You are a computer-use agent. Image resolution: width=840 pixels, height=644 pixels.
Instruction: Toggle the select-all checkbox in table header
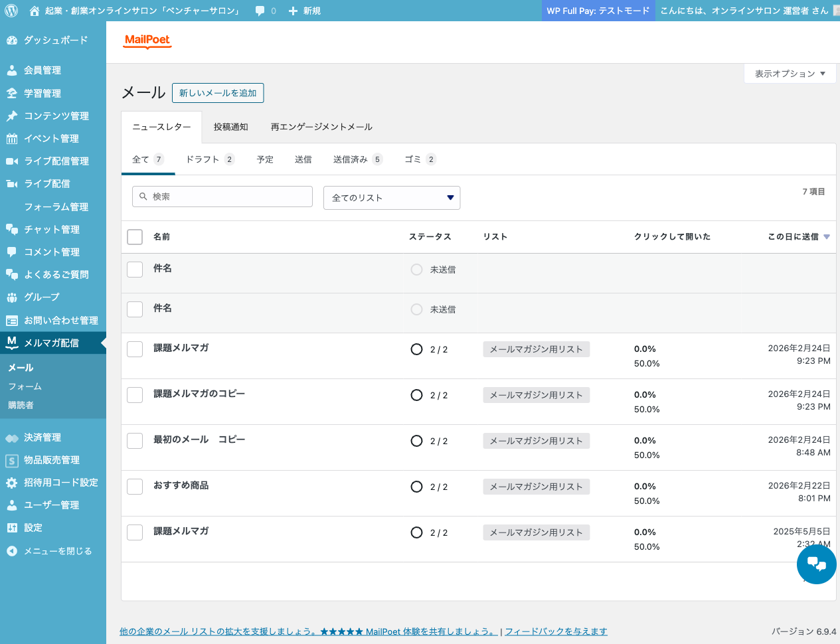pos(135,237)
